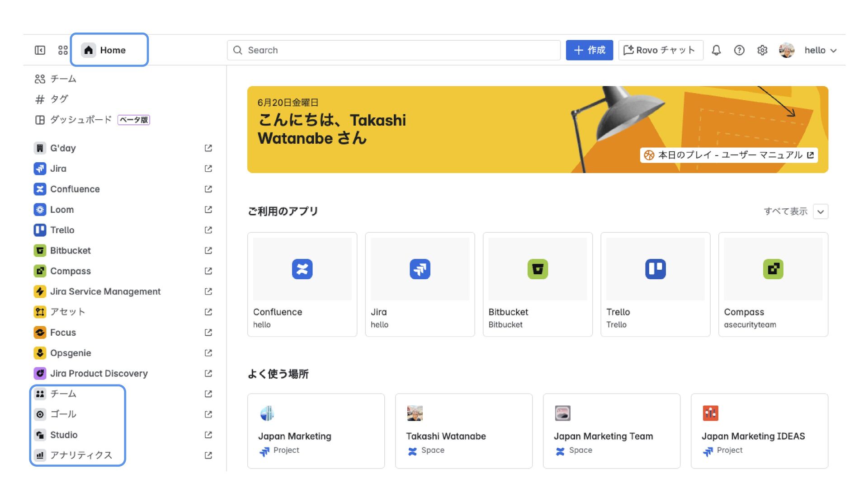Open G'day in the sidebar

point(123,148)
